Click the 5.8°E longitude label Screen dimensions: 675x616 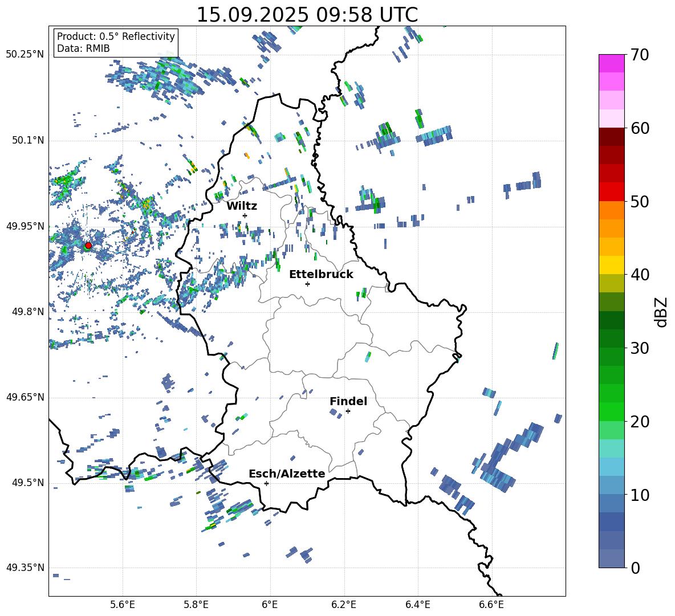click(x=196, y=605)
